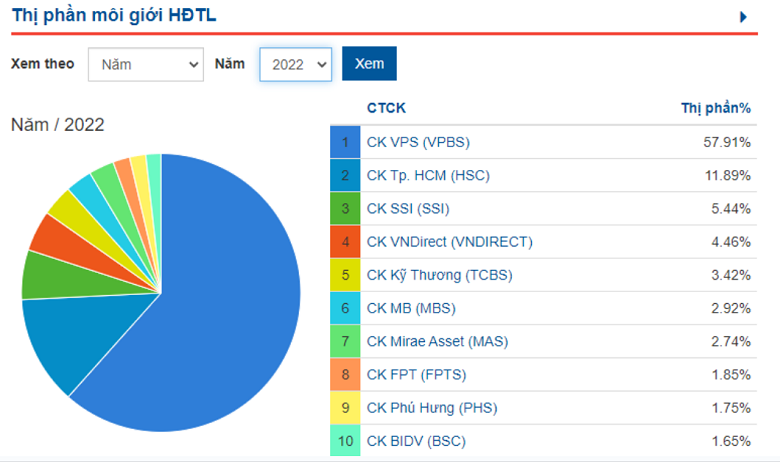Click the orange rank 8 color box
The height and width of the screenshot is (462, 780).
coord(345,374)
